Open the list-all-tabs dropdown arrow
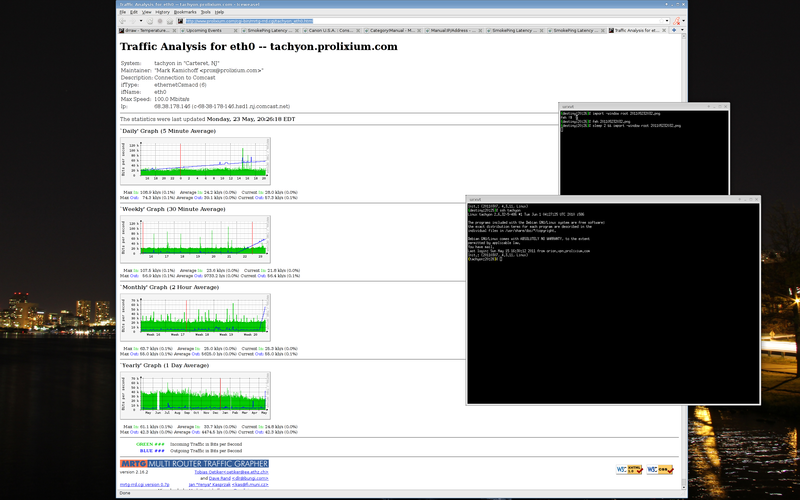 point(683,30)
